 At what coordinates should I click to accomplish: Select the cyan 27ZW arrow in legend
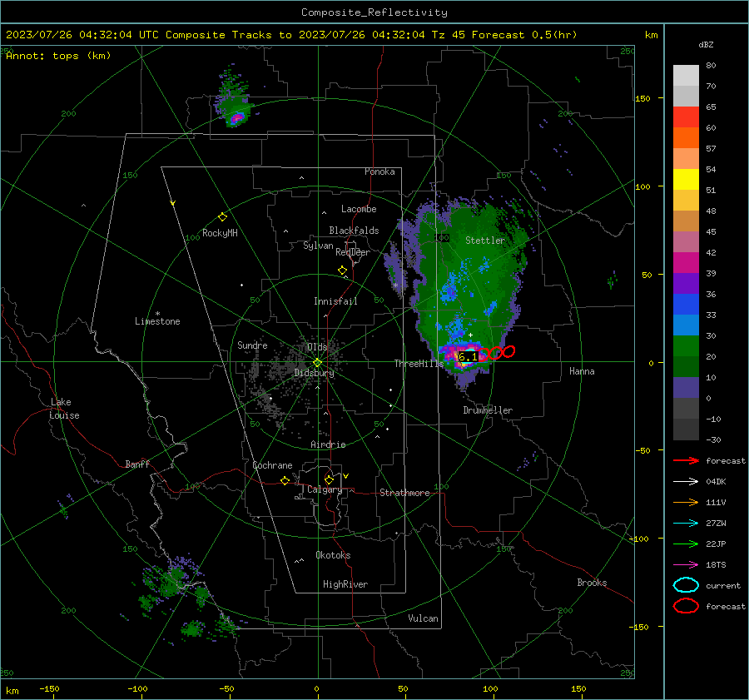pyautogui.click(x=686, y=524)
